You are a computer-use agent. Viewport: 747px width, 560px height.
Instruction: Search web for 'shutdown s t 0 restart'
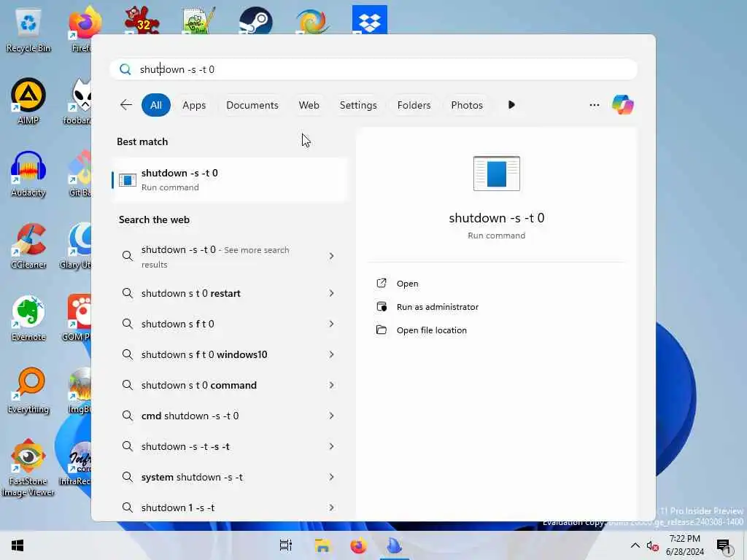click(x=230, y=293)
